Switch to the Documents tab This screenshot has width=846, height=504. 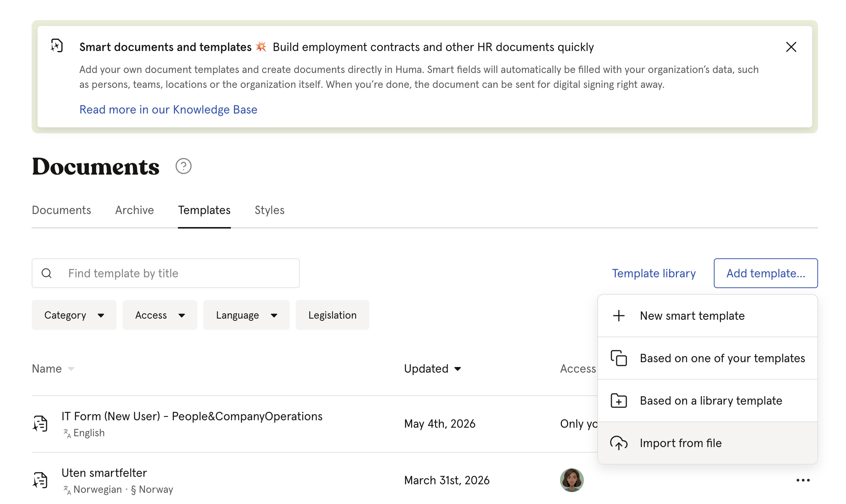pos(61,210)
